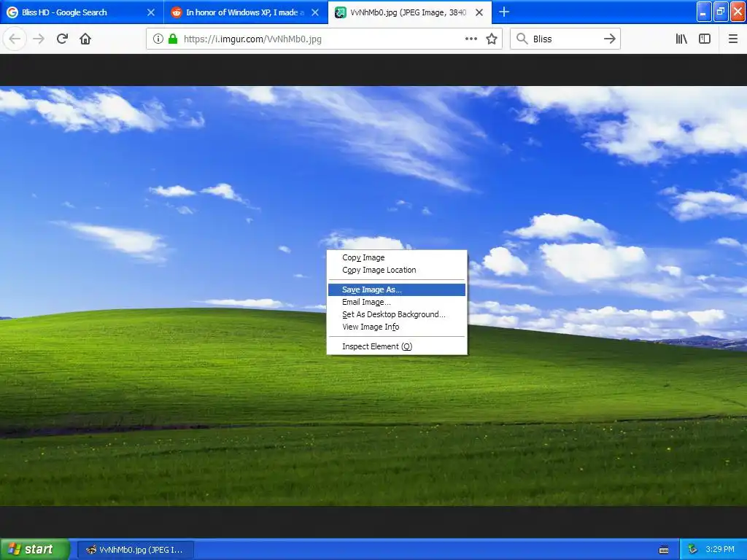This screenshot has width=747, height=560.
Task: Choose Copy Image Location
Action: 397,270
